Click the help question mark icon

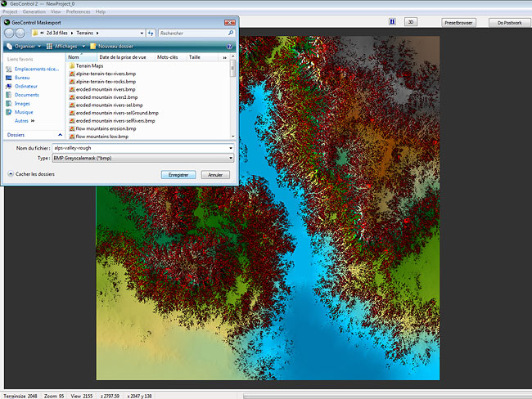click(231, 46)
